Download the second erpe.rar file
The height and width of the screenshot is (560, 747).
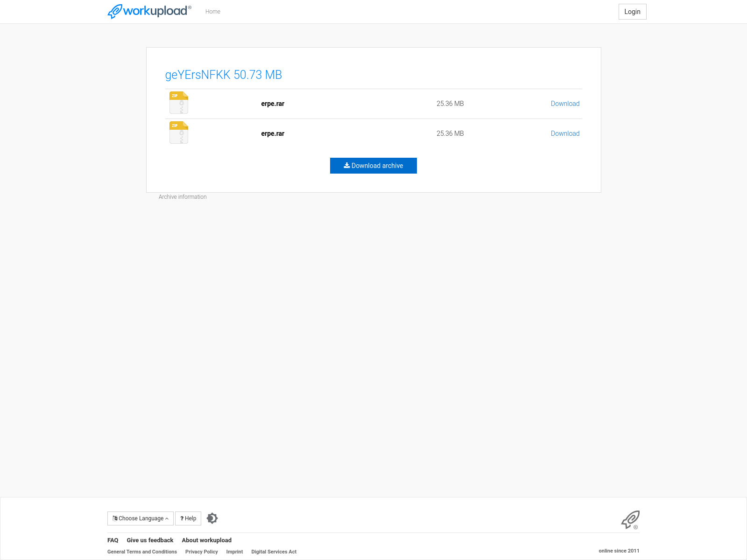coord(565,133)
